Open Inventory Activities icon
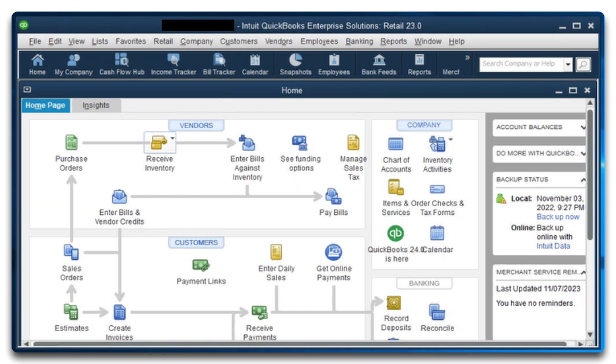 pos(437,144)
